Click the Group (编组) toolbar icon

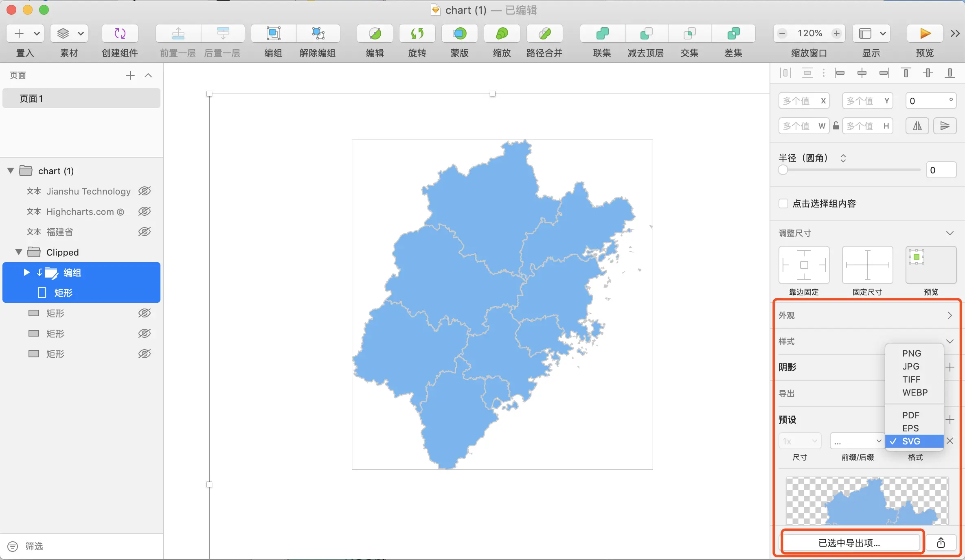[273, 33]
